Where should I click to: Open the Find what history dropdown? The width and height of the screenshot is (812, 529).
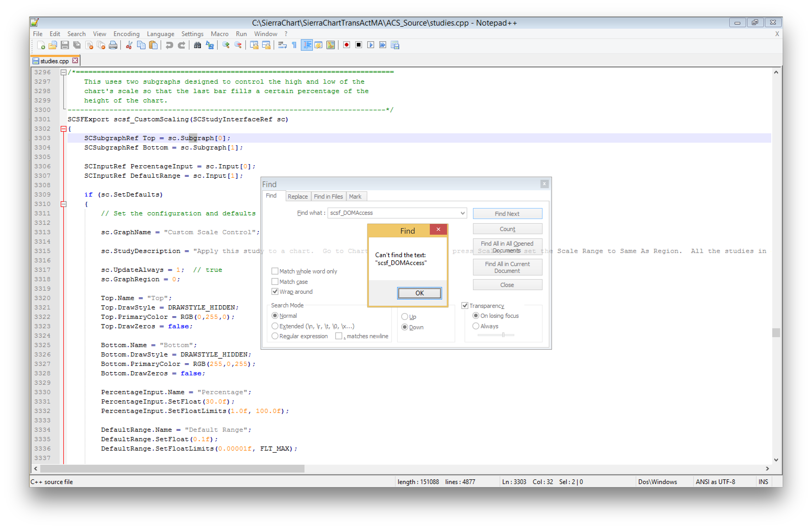click(x=462, y=213)
